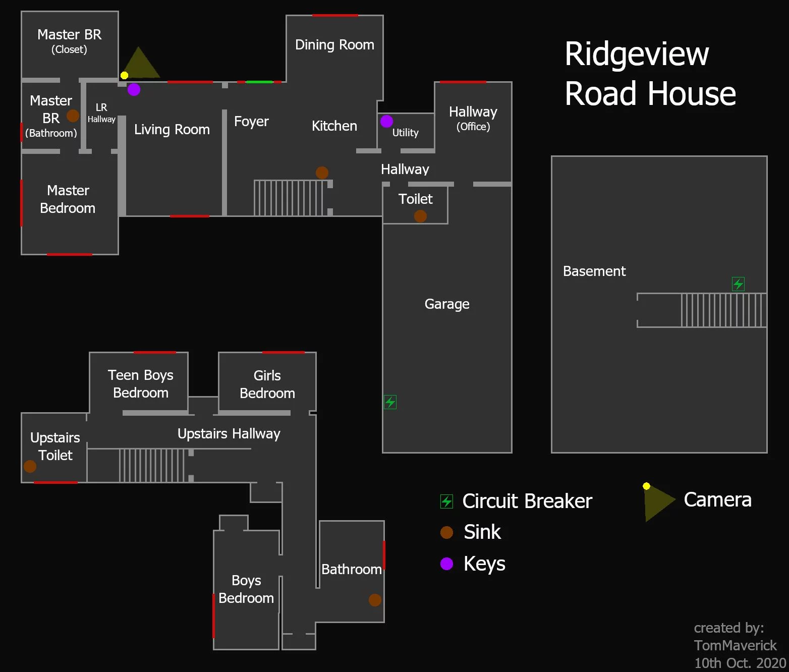Click the purple keys marker in Utility room
This screenshot has width=789, height=672.
pyautogui.click(x=386, y=121)
